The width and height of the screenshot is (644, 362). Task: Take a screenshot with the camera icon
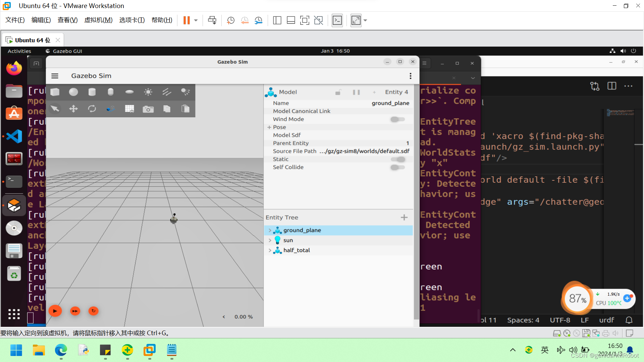148,109
